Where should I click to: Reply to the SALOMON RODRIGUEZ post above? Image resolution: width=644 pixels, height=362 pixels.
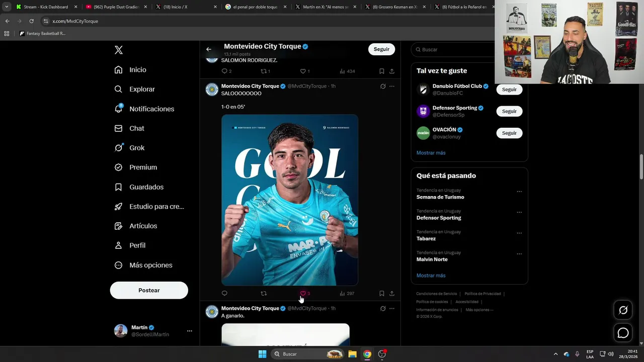click(226, 71)
